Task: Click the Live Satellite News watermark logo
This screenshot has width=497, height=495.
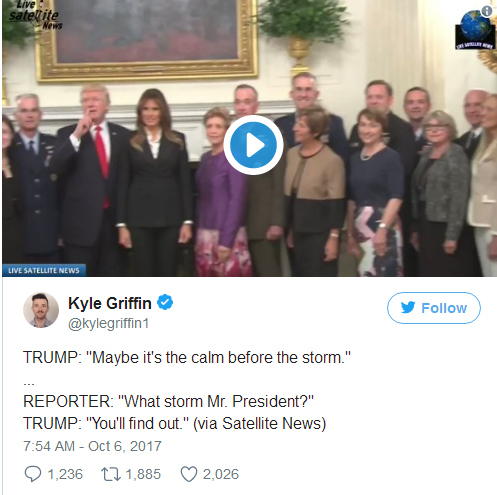Action: point(34,14)
